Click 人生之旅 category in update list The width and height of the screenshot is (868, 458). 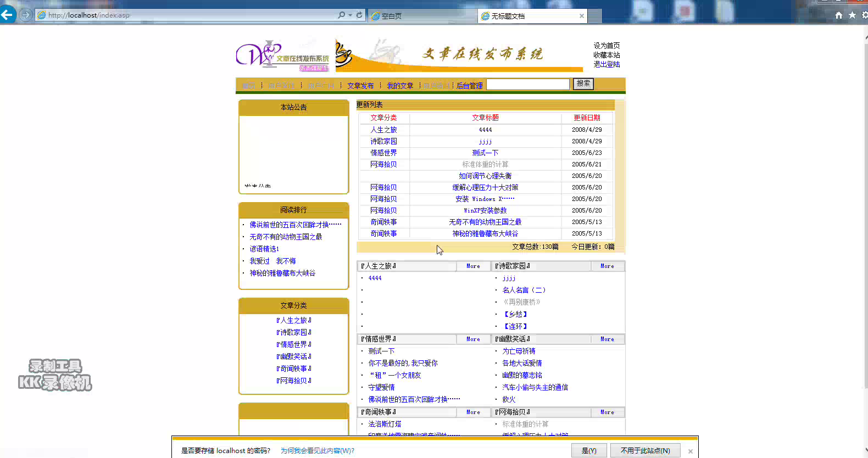point(383,130)
